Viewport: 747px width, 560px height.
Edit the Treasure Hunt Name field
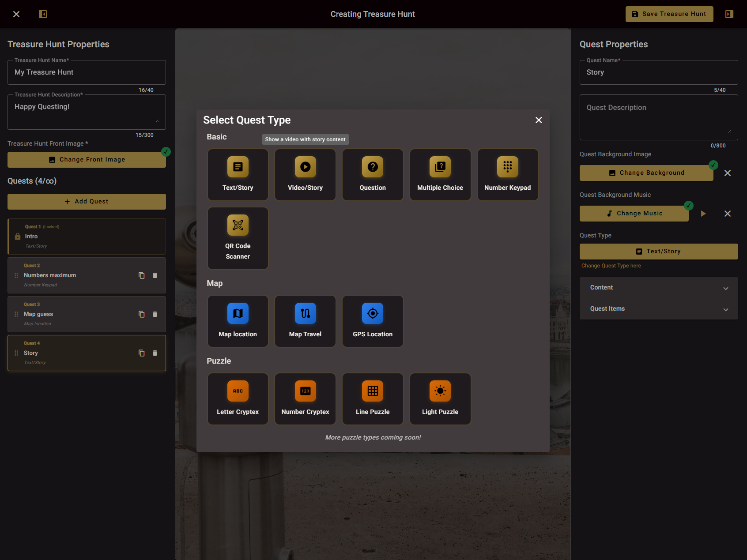87,72
